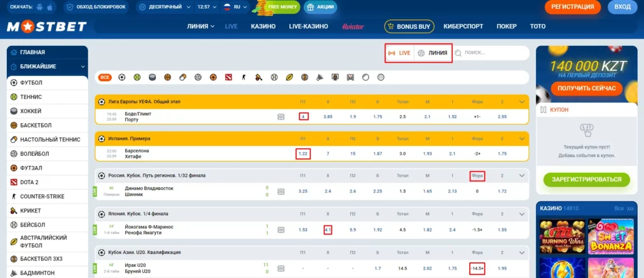This screenshot has height=278, width=644.
Task: Click the home icon next to Главная
Action: 14,52
